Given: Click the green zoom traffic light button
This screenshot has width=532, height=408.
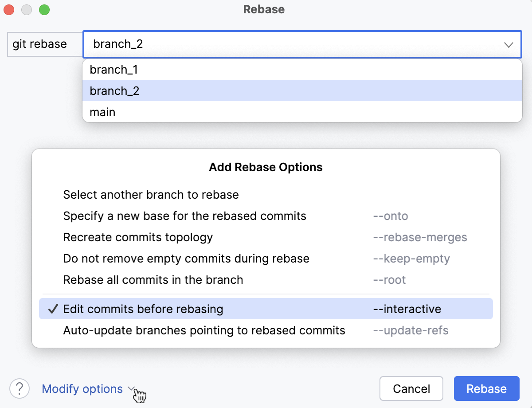Looking at the screenshot, I should pyautogui.click(x=43, y=9).
